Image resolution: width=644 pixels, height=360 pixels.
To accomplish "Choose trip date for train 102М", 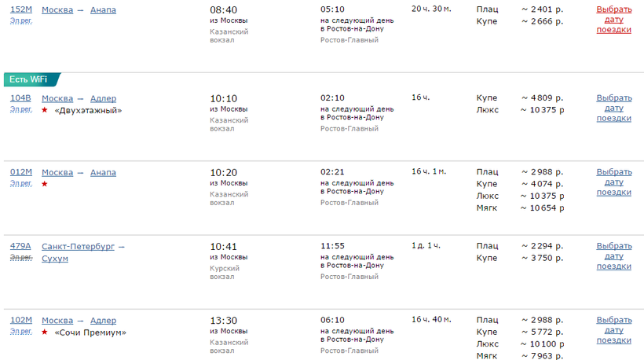I will coord(613,330).
